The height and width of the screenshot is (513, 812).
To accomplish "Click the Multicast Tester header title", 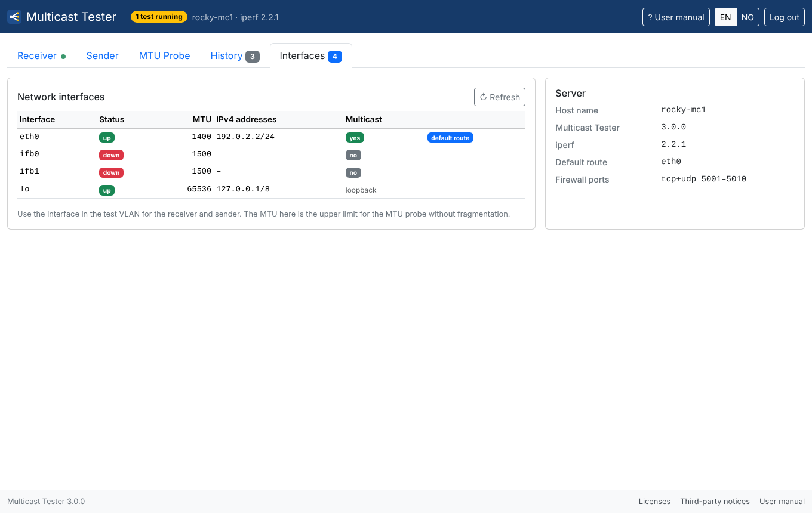I will tap(71, 17).
